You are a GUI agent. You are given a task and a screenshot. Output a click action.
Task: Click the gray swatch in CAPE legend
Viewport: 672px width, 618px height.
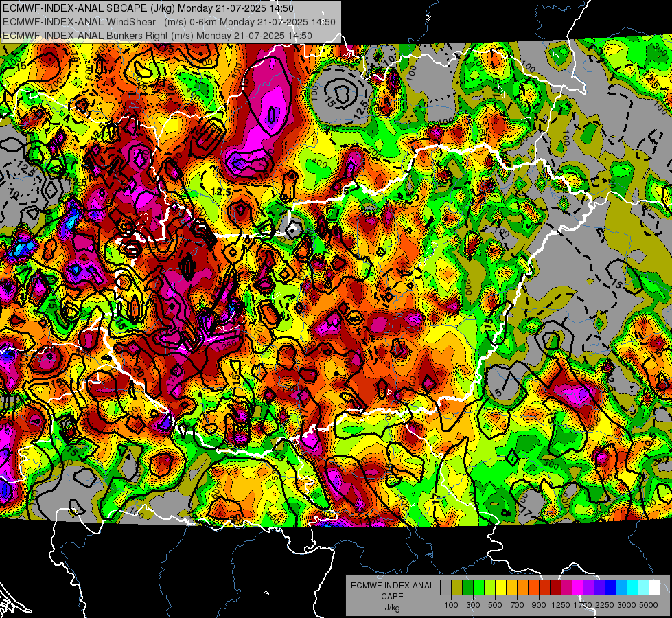tap(445, 588)
